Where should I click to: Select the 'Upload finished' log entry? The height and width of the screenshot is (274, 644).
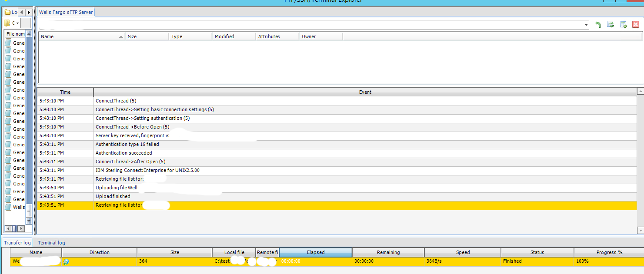tap(113, 196)
